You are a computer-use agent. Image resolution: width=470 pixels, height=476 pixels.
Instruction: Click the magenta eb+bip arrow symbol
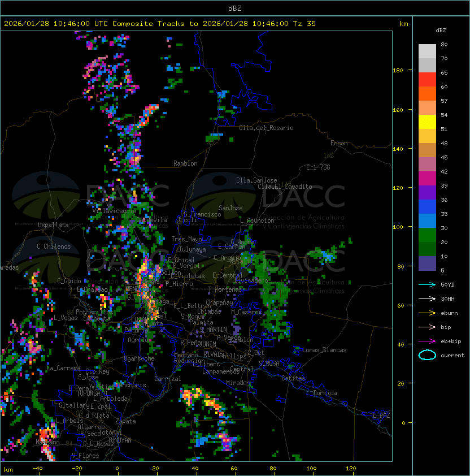coord(427,341)
